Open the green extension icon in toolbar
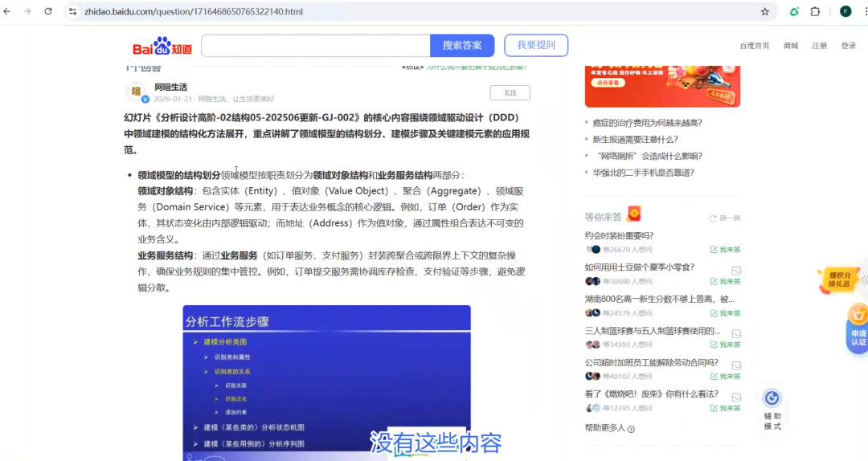 pyautogui.click(x=794, y=11)
